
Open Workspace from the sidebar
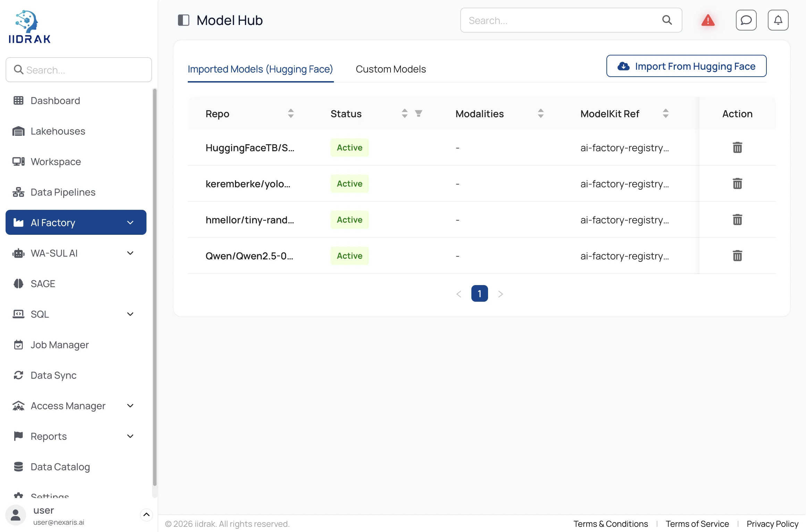point(76,162)
